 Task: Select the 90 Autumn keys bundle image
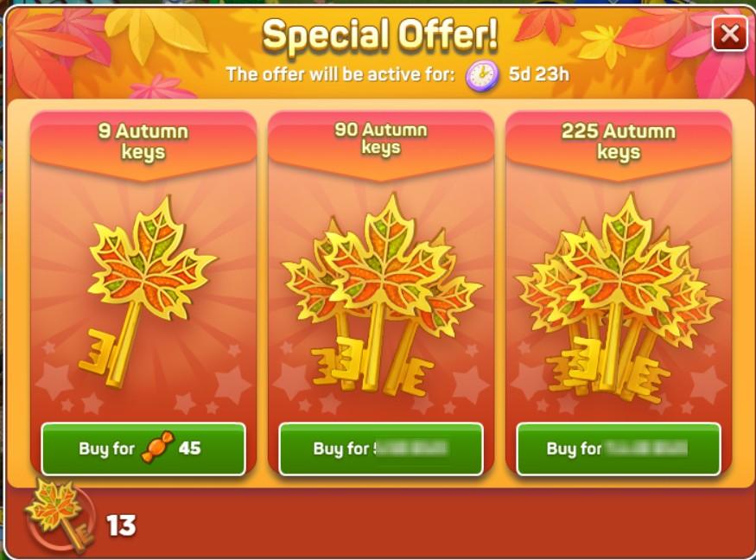click(381, 296)
